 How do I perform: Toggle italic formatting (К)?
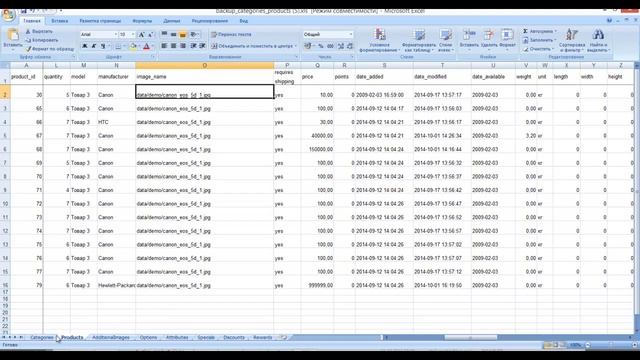click(x=94, y=46)
